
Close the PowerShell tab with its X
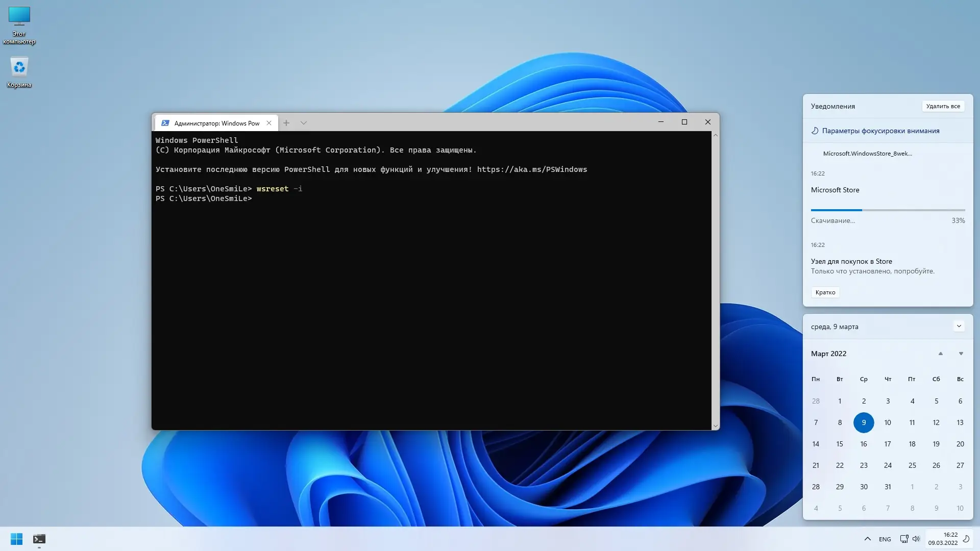point(269,123)
